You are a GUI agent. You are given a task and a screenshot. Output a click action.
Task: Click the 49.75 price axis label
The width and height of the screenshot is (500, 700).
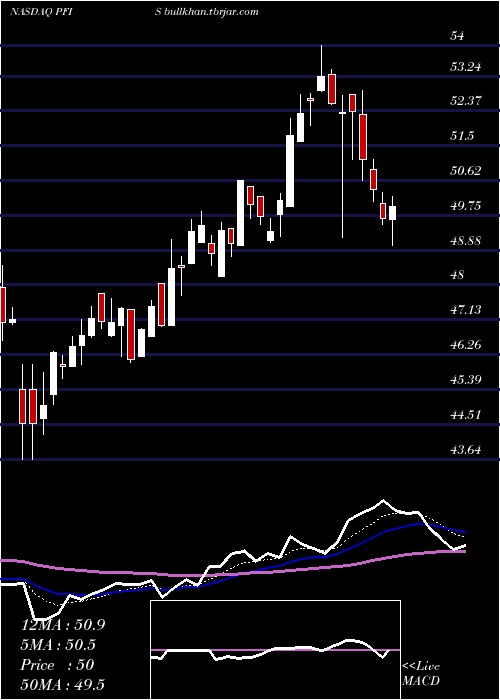tap(466, 206)
